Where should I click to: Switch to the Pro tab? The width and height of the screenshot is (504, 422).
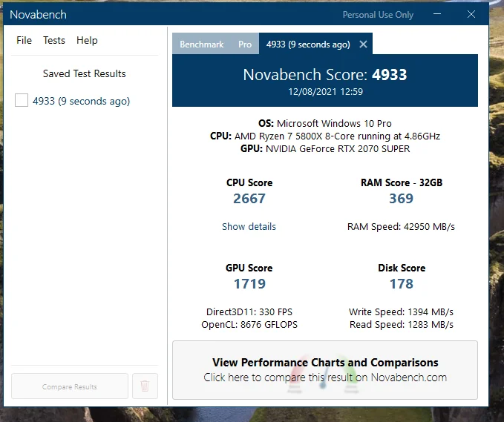[245, 44]
